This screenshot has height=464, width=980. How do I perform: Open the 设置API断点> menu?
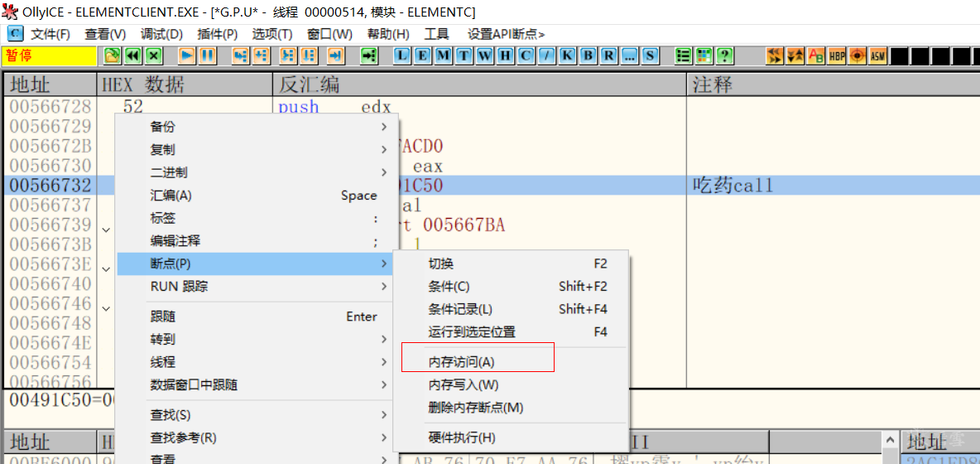tap(507, 35)
